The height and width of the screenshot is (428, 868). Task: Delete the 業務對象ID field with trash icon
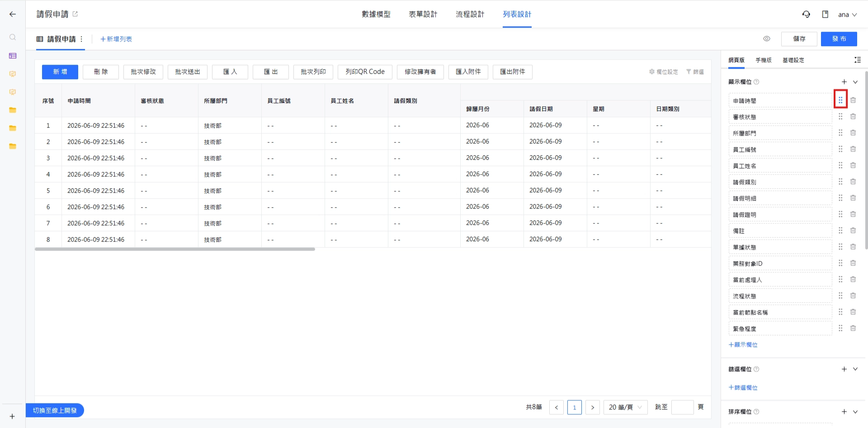[x=853, y=263]
